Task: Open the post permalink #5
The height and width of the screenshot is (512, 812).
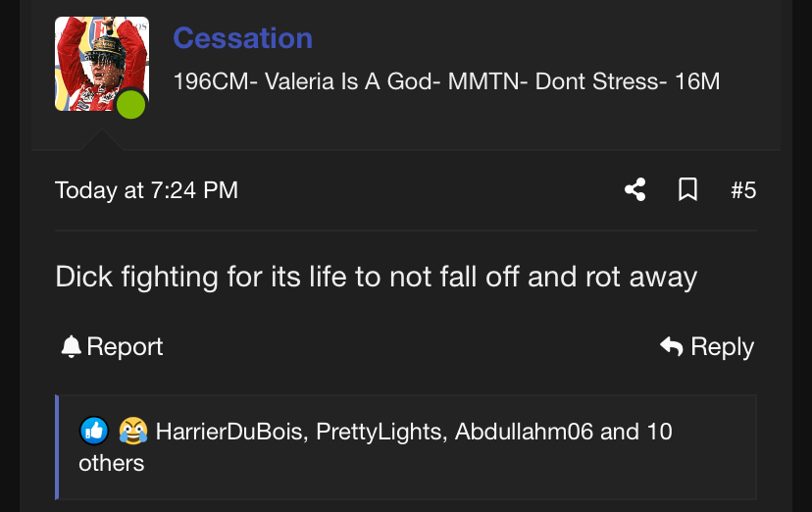Action: [743, 189]
